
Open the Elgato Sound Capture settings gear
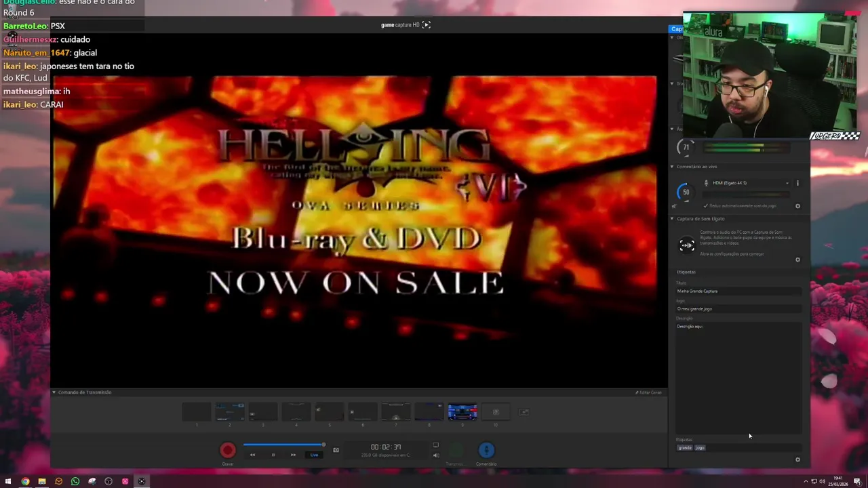797,260
